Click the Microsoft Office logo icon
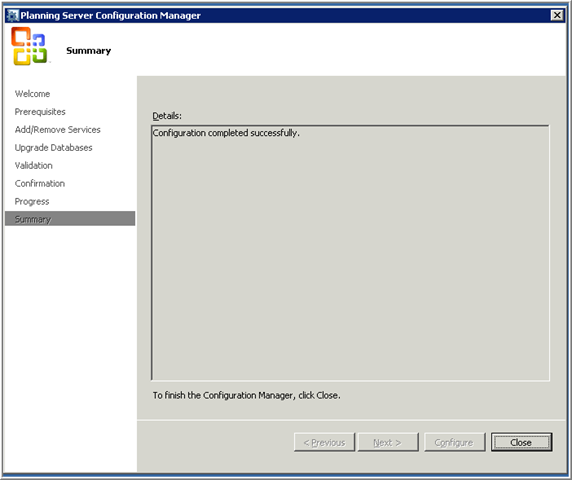This screenshot has height=480, width=572. click(29, 46)
